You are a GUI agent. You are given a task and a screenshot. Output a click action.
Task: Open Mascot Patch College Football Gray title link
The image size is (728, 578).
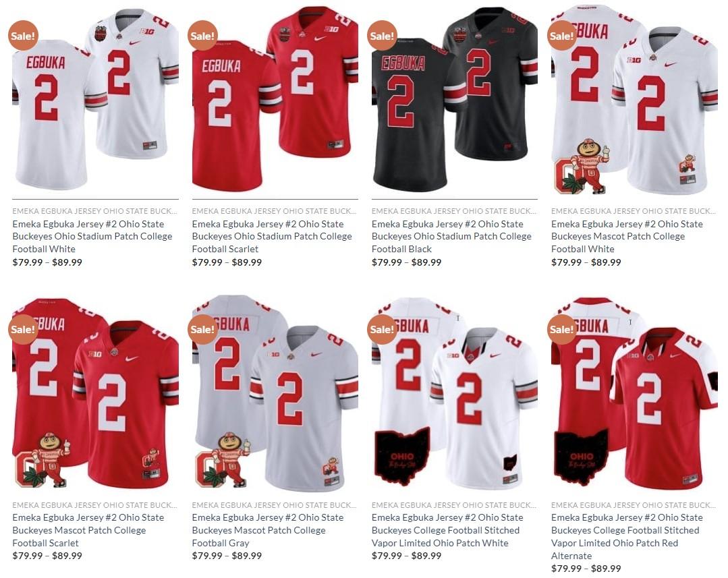pos(268,530)
